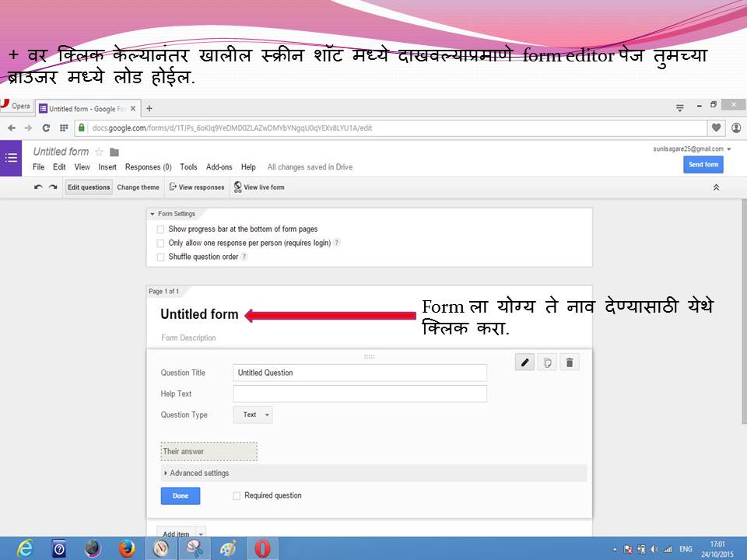747x560 pixels.
Task: Delete question with trash icon
Action: tap(570, 363)
